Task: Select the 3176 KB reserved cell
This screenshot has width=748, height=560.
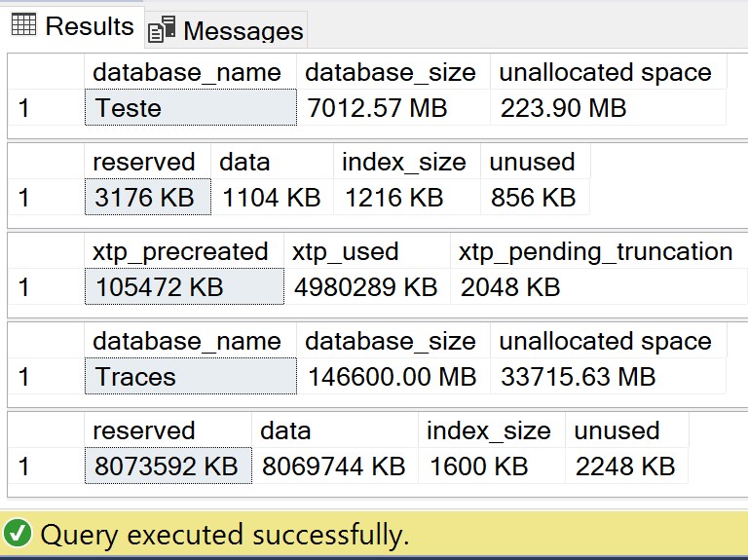Action: coord(148,197)
